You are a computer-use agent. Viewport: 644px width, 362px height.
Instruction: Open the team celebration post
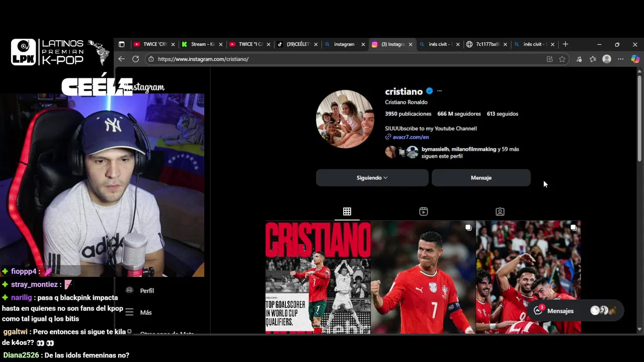pos(528,277)
